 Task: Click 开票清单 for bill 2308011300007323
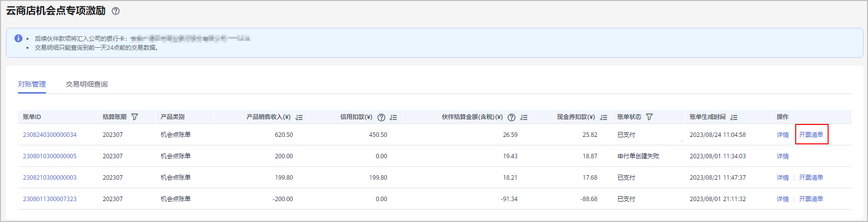(x=811, y=199)
